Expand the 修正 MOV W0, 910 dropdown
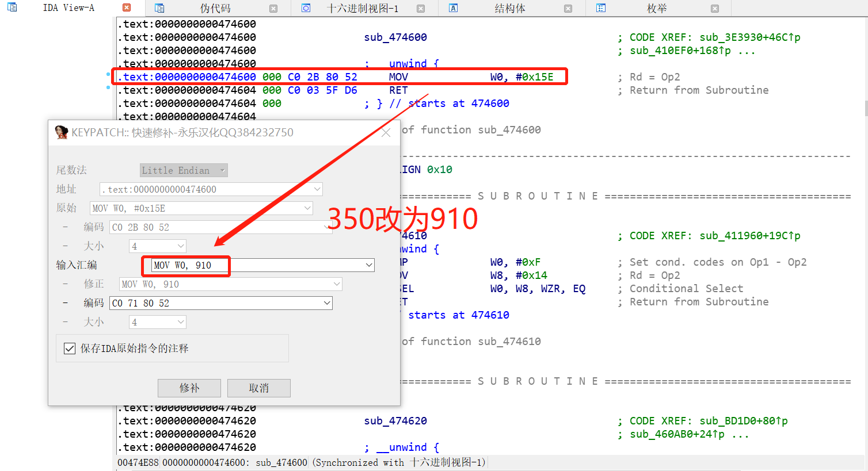This screenshot has height=471, width=868. 337,284
